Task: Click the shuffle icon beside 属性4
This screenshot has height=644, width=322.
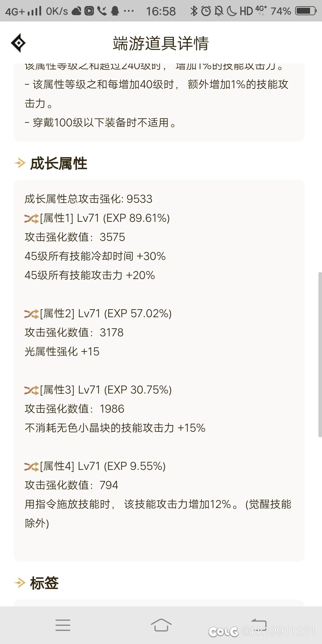Action: point(32,467)
